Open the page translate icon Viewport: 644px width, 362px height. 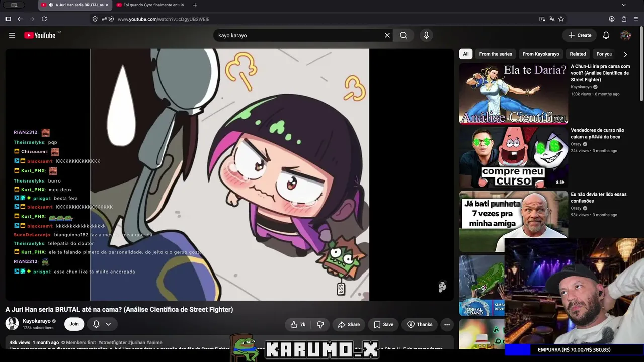click(552, 19)
